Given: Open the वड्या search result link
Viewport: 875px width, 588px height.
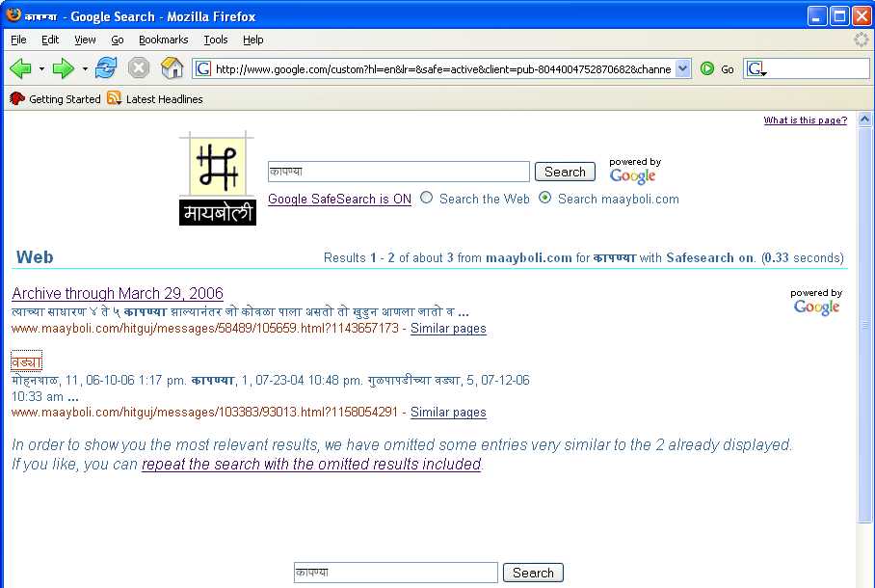Looking at the screenshot, I should click(x=26, y=361).
